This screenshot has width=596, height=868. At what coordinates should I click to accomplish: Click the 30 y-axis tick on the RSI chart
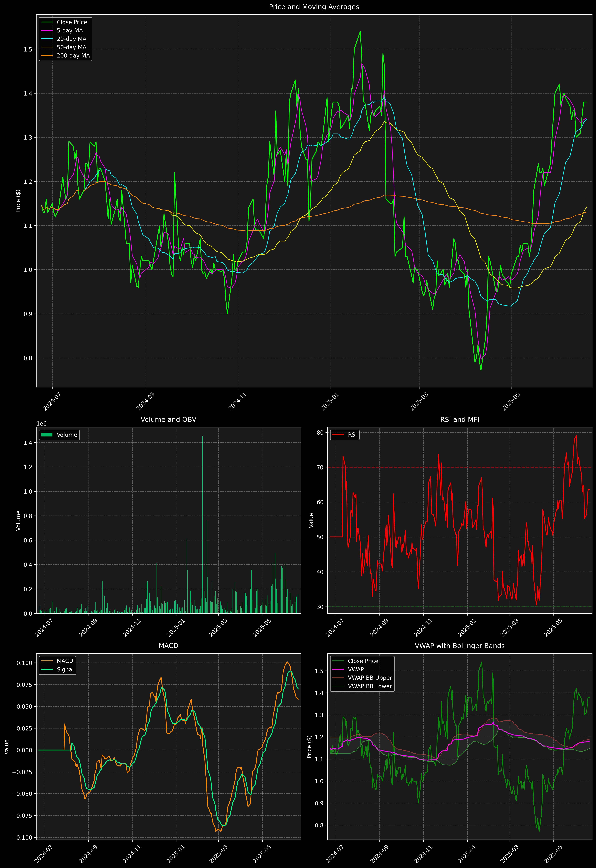(320, 607)
